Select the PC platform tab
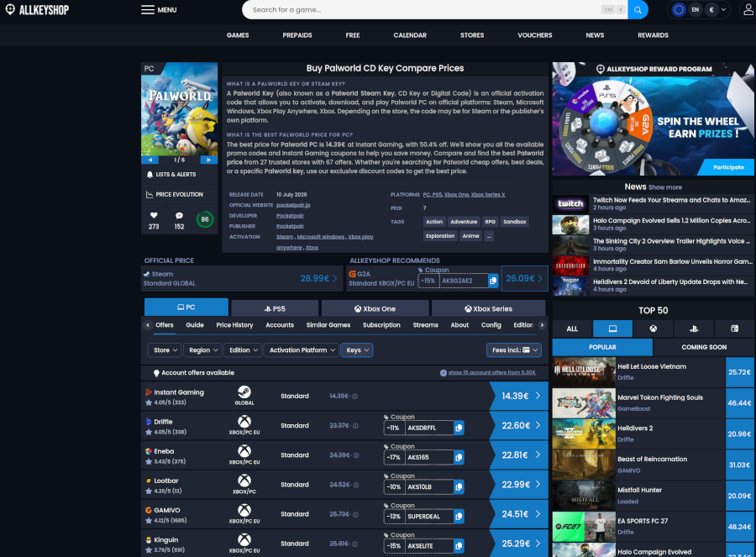This screenshot has width=756, height=557. pyautogui.click(x=186, y=307)
